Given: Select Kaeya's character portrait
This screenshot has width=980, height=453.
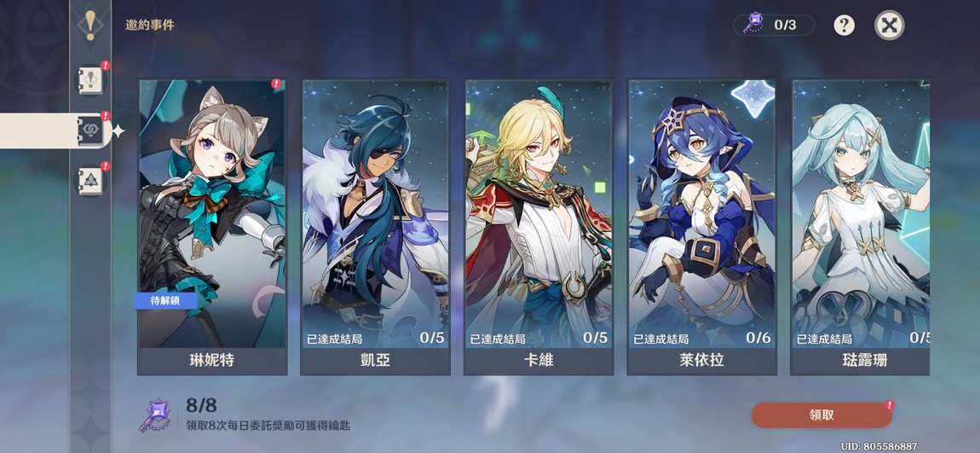Looking at the screenshot, I should pyautogui.click(x=375, y=213).
